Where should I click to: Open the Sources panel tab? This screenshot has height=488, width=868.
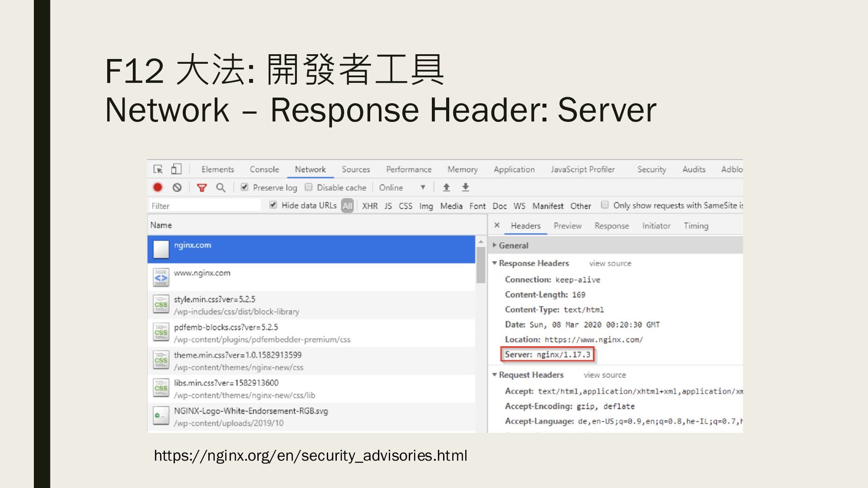coord(356,169)
